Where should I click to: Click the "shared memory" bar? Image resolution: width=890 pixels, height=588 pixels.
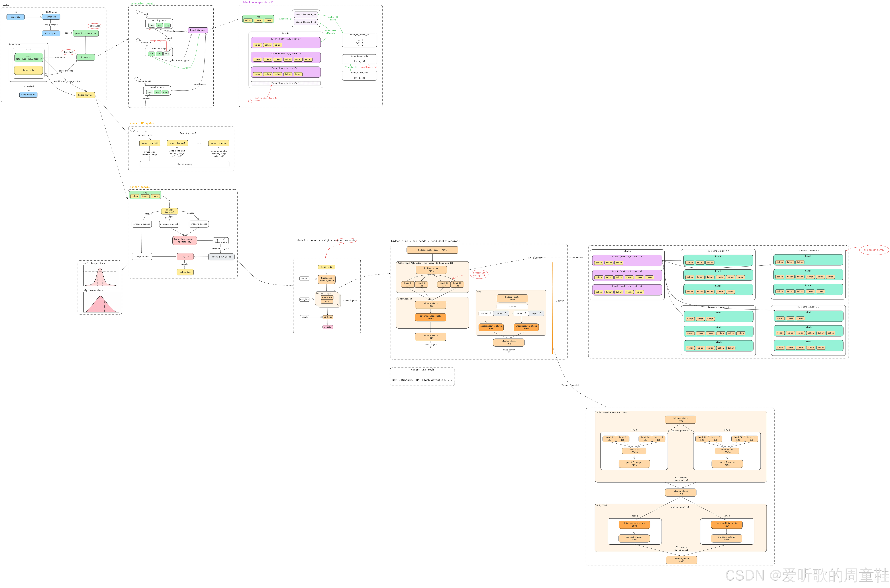(x=185, y=164)
